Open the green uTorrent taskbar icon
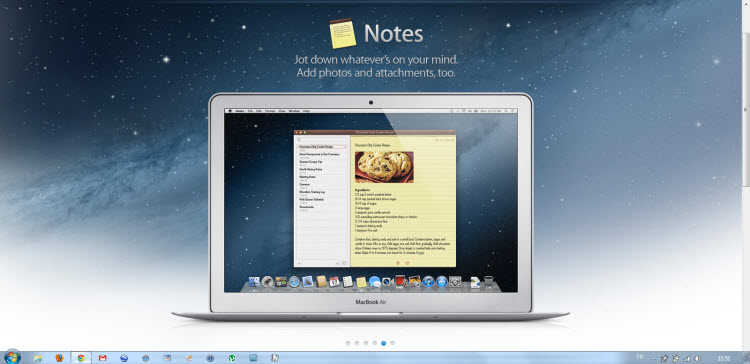This screenshot has width=750, height=364. coord(232,358)
